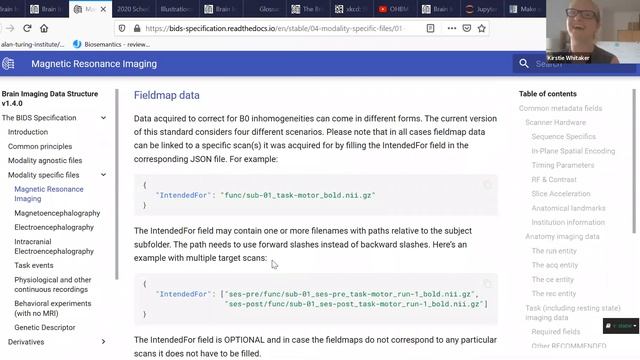The height and width of the screenshot is (360, 640).
Task: Jump to In-Plane Spatial Encoding section
Action: click(573, 151)
